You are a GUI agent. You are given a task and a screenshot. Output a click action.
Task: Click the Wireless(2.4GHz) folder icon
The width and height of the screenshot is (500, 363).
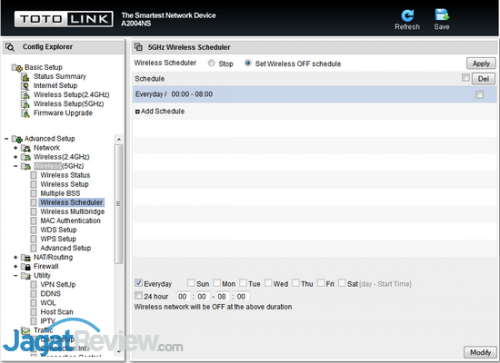pyautogui.click(x=26, y=157)
